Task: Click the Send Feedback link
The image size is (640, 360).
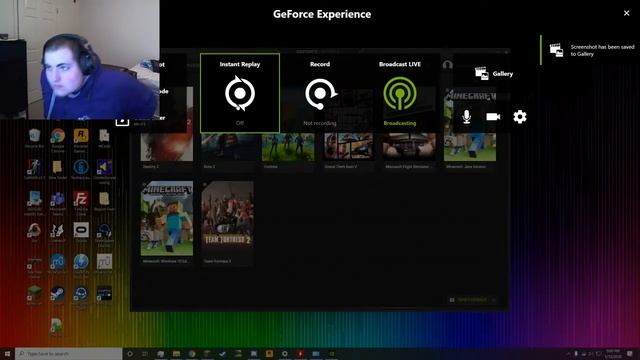Action: coord(473,300)
